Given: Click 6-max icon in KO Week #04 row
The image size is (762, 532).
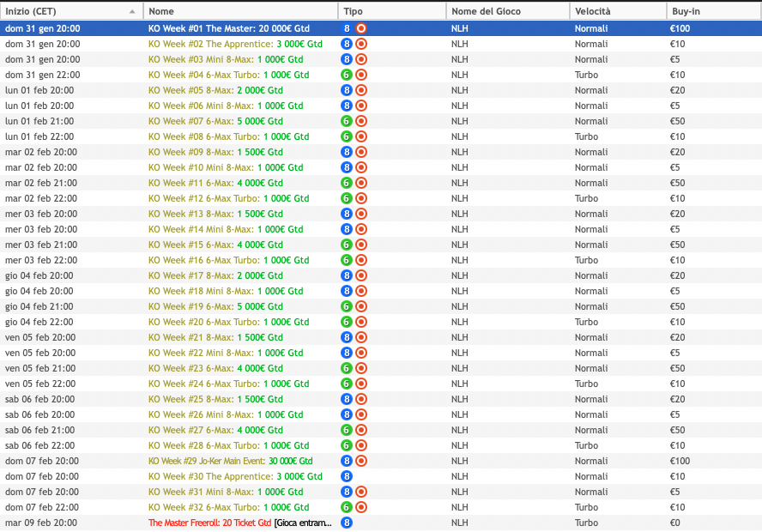Looking at the screenshot, I should [x=347, y=75].
